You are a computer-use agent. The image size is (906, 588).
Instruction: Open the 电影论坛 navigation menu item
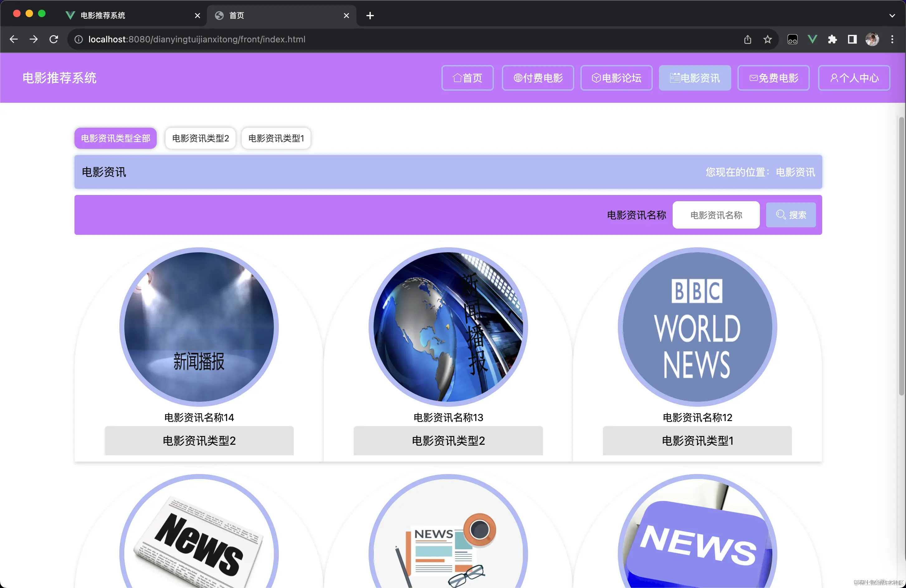point(616,78)
